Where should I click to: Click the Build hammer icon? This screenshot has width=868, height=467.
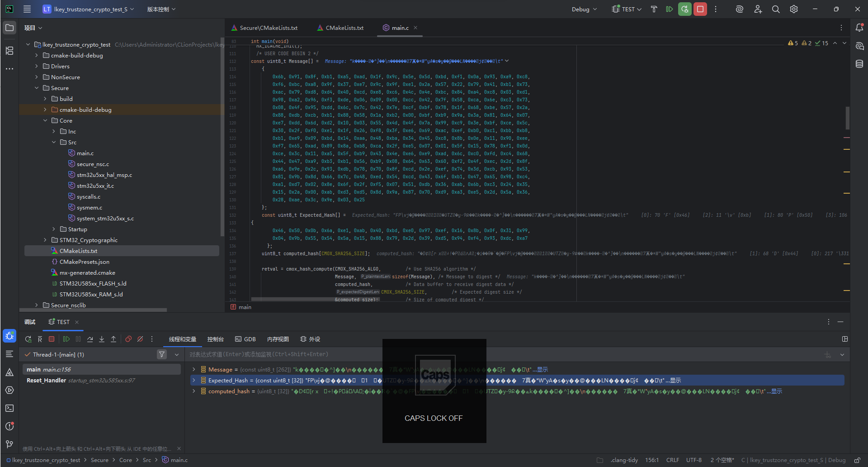(x=654, y=9)
